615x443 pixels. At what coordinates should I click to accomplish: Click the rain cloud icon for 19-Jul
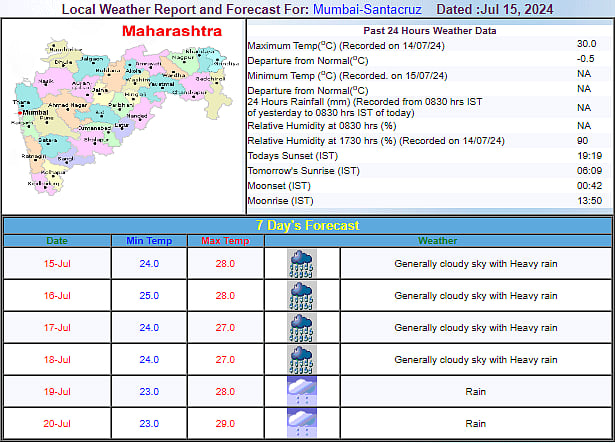302,391
